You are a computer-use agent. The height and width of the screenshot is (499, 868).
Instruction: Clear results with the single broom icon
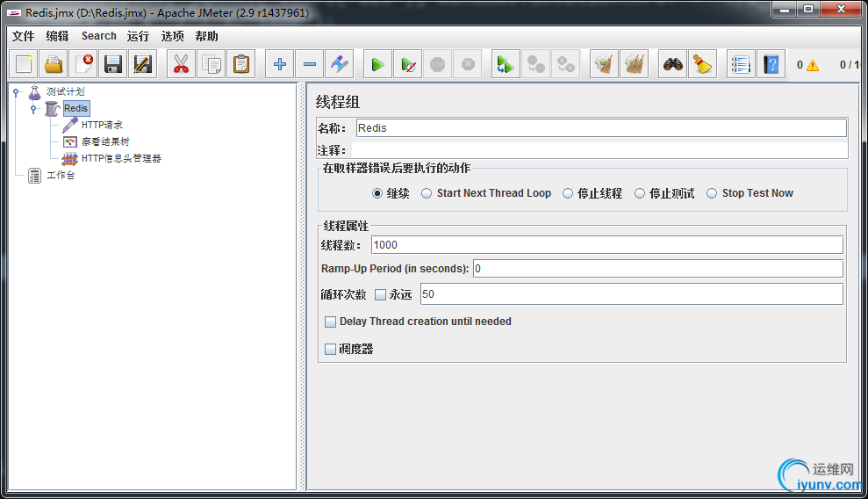604,64
